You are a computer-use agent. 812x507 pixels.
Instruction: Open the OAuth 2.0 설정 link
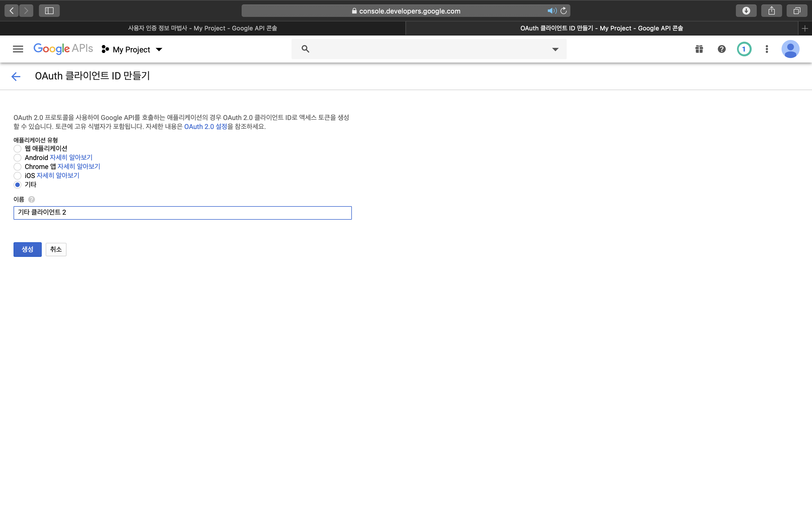[205, 127]
